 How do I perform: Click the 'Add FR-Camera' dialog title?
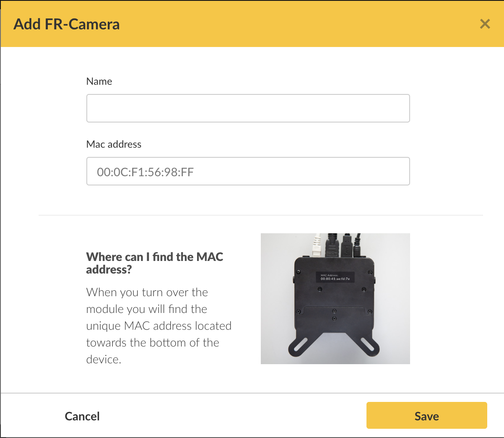pyautogui.click(x=67, y=24)
